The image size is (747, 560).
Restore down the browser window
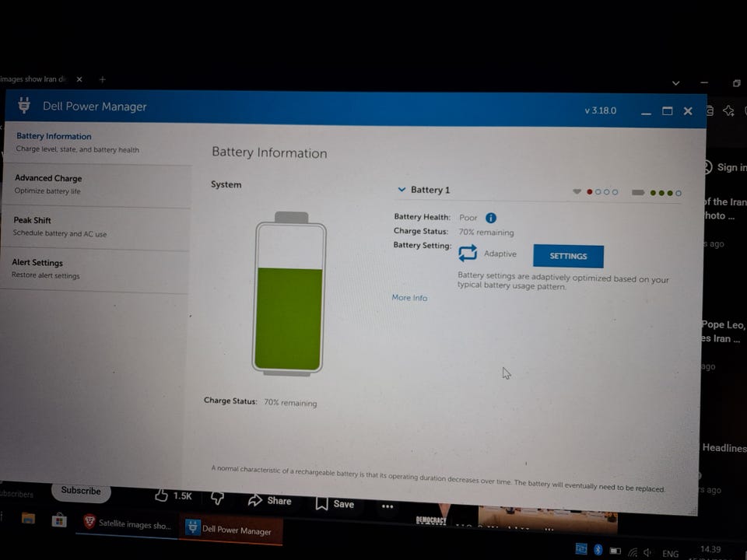(737, 83)
